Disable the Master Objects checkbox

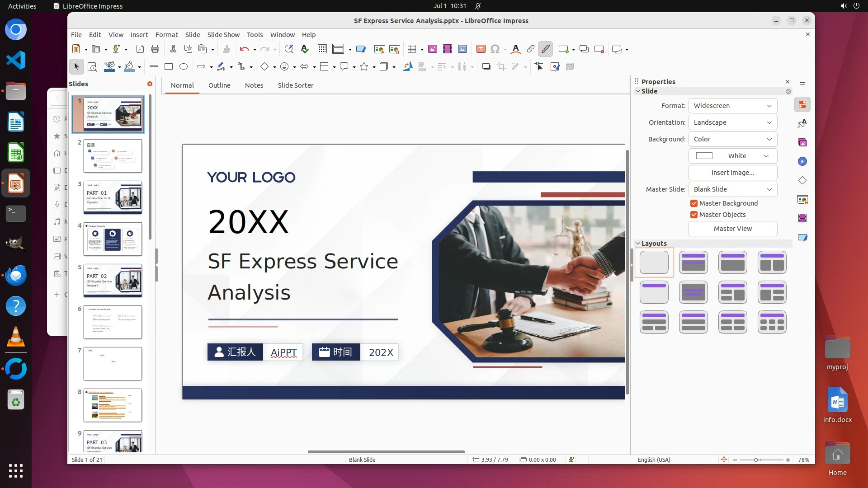point(694,215)
